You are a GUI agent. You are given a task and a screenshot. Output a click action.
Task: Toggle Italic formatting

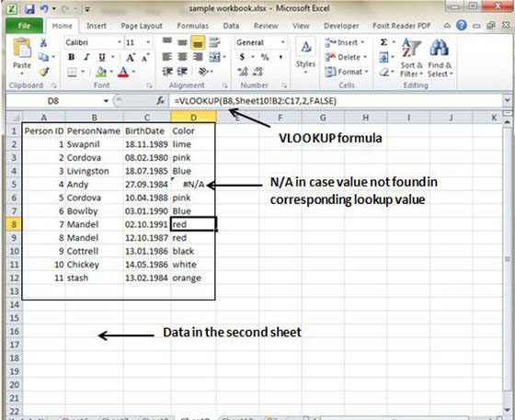coord(86,57)
